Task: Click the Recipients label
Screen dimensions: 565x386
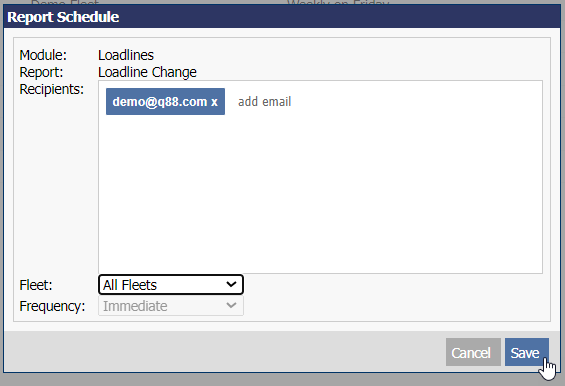Action: pos(52,89)
